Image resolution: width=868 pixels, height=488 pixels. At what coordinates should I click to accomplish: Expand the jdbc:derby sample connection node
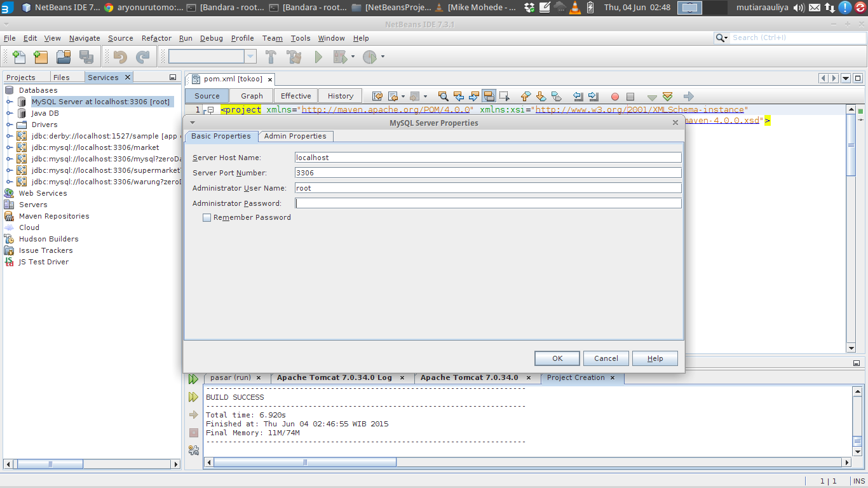[x=10, y=136]
